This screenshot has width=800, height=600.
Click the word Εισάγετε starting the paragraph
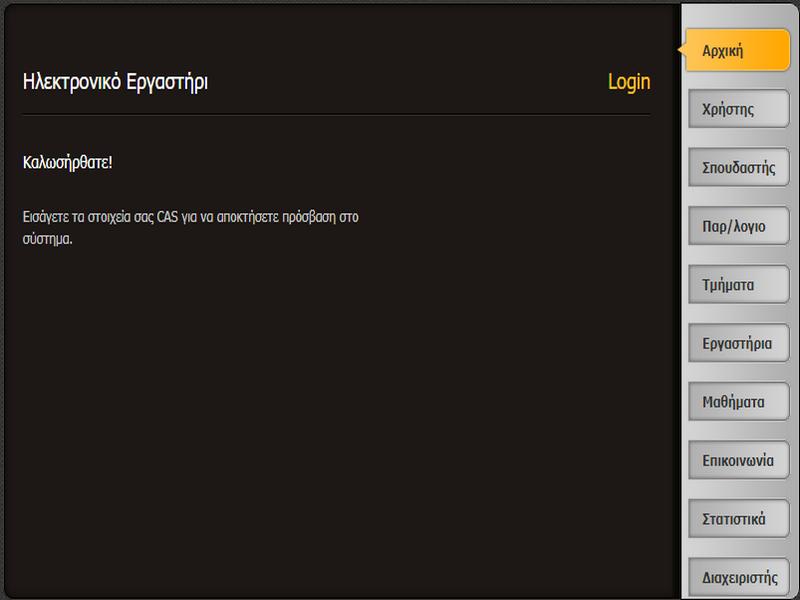pos(46,216)
